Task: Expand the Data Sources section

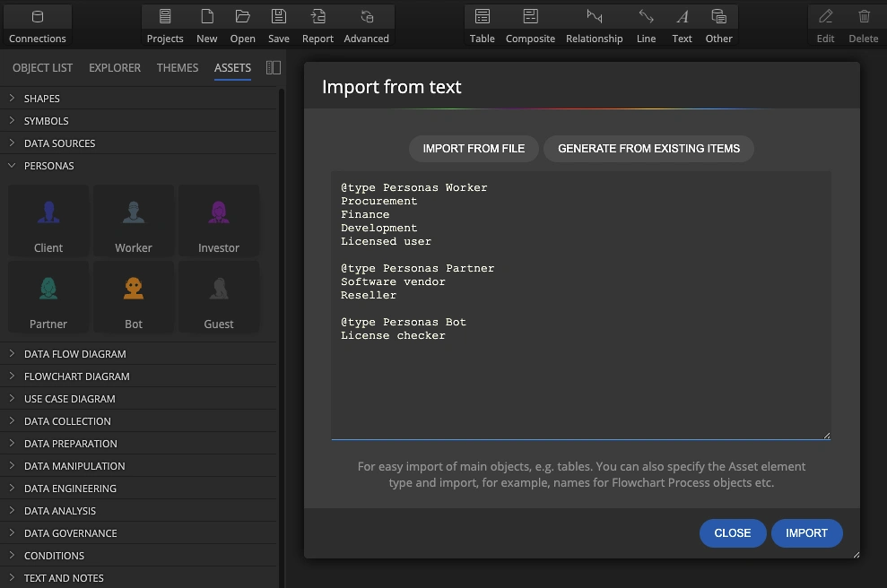Action: (139, 143)
